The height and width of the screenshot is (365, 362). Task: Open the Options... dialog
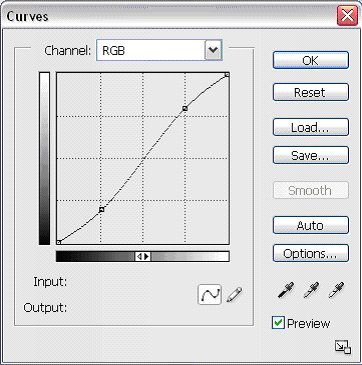[311, 253]
